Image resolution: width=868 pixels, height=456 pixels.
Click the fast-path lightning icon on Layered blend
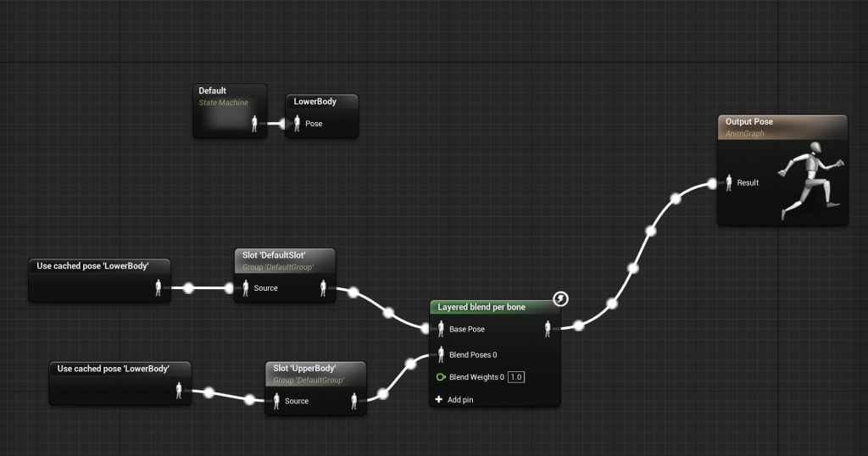(x=560, y=298)
